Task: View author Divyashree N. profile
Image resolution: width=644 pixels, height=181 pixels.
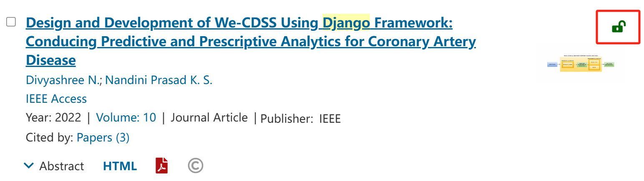Action: click(x=62, y=80)
